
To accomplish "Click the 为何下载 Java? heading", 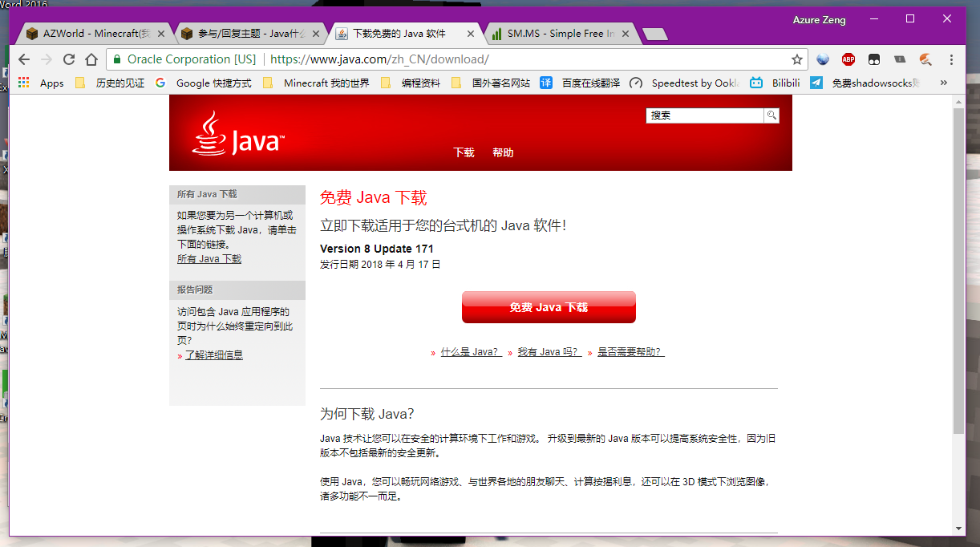I will pos(367,414).
